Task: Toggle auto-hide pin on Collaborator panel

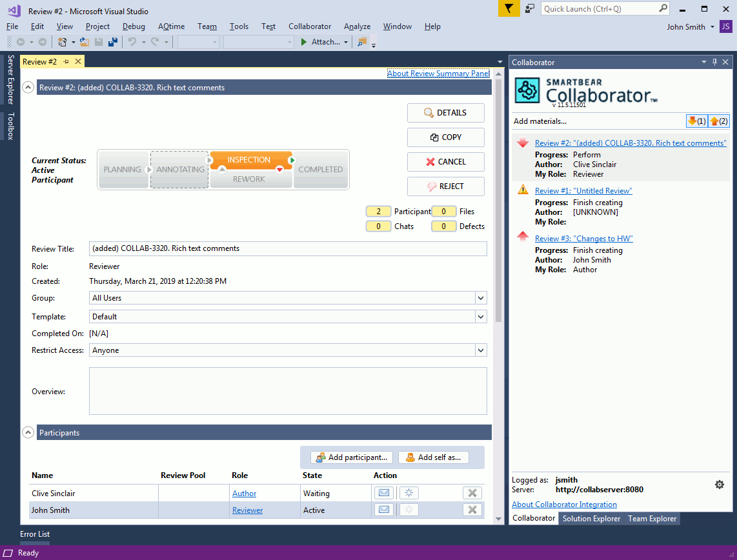Action: tap(714, 62)
